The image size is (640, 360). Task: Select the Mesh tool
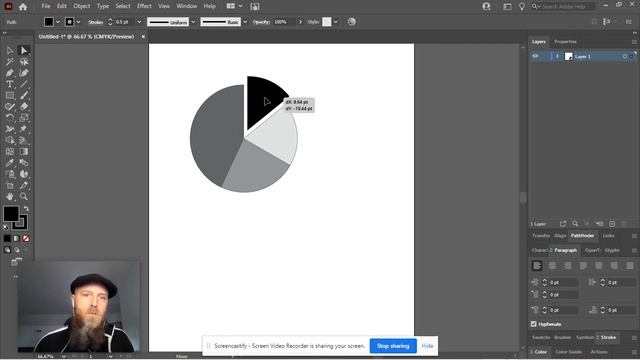click(10, 151)
